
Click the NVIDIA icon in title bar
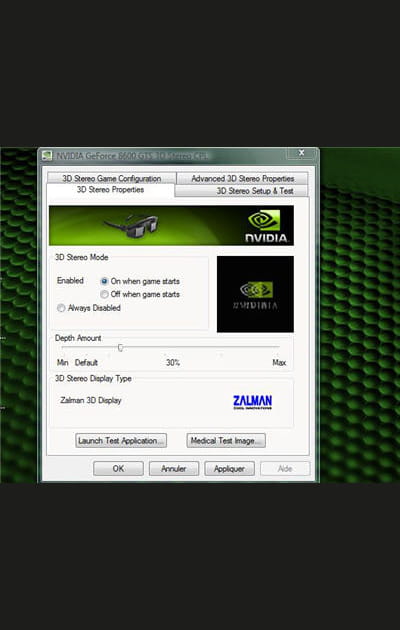pos(47,156)
